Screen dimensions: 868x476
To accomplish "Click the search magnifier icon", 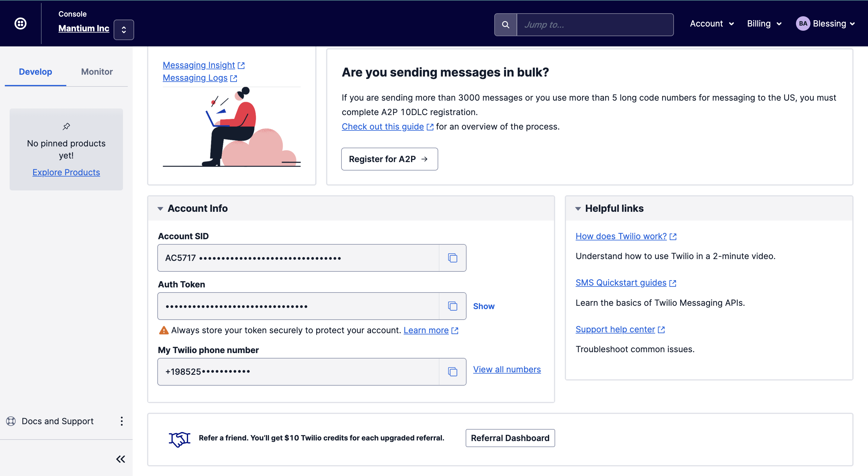I will point(505,25).
